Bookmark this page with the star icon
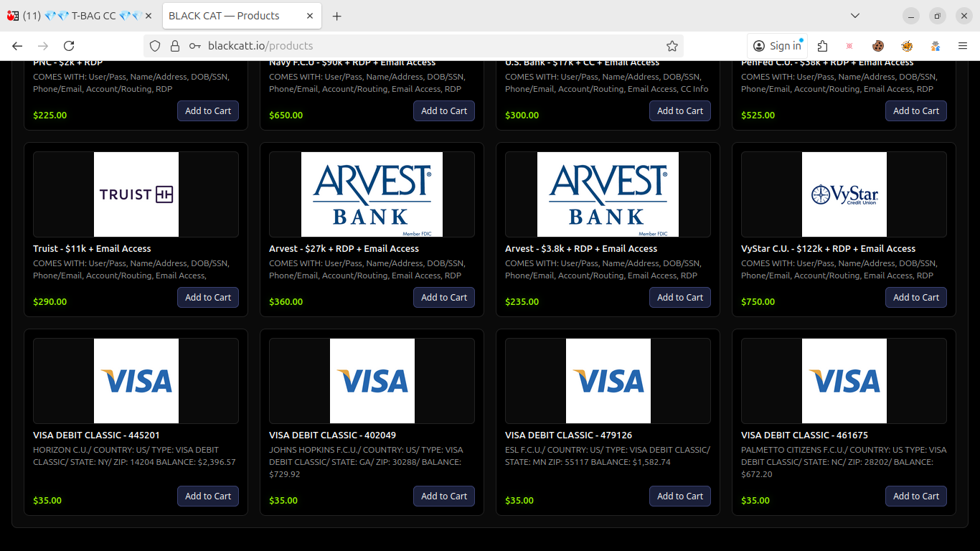Screen dimensions: 980x551 [x=672, y=46]
